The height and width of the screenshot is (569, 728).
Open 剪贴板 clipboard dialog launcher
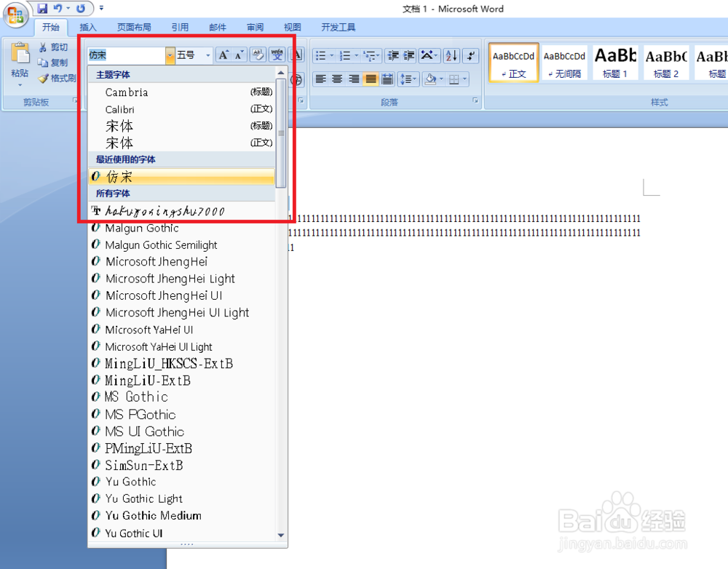tap(75, 100)
